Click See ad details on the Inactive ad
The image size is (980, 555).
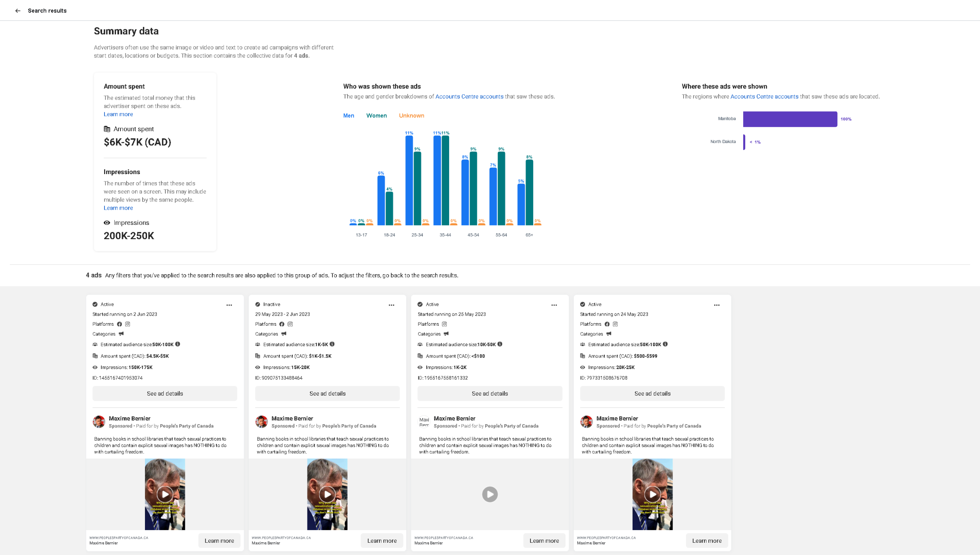[x=327, y=394]
